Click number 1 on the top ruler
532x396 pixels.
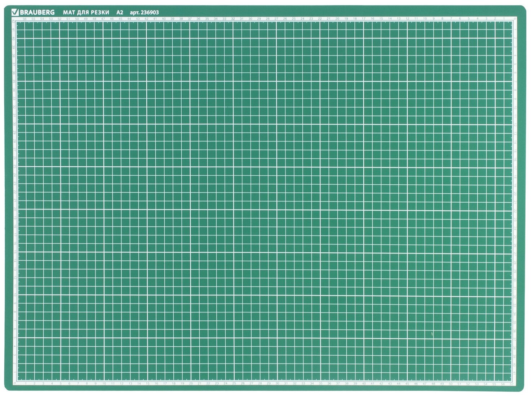(x=504, y=18)
